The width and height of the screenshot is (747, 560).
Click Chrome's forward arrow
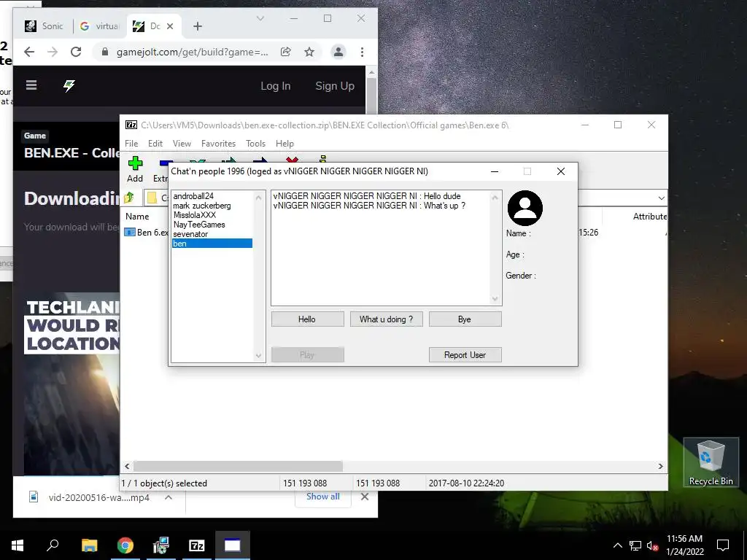(53, 52)
